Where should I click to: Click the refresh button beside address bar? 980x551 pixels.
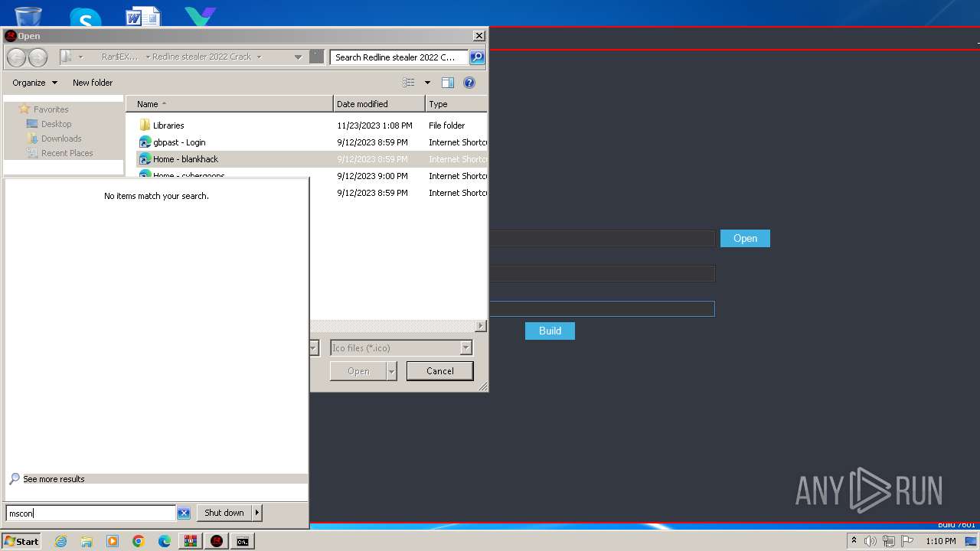coord(316,57)
